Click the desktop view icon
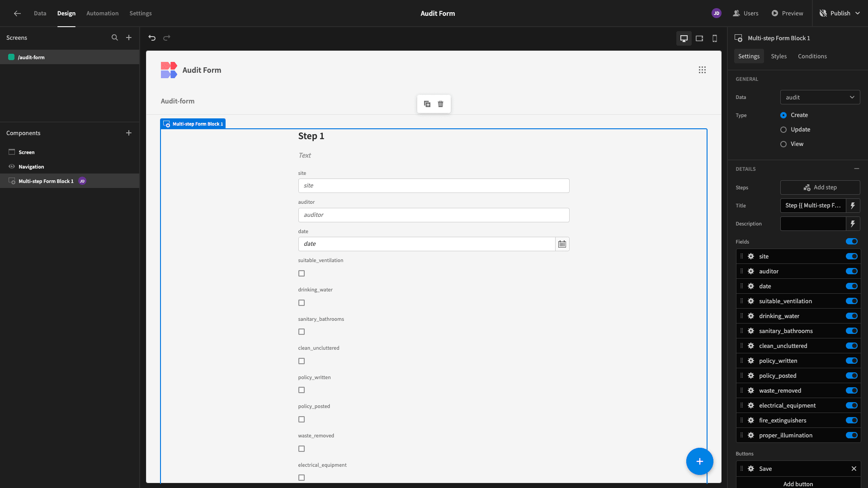 pyautogui.click(x=684, y=38)
